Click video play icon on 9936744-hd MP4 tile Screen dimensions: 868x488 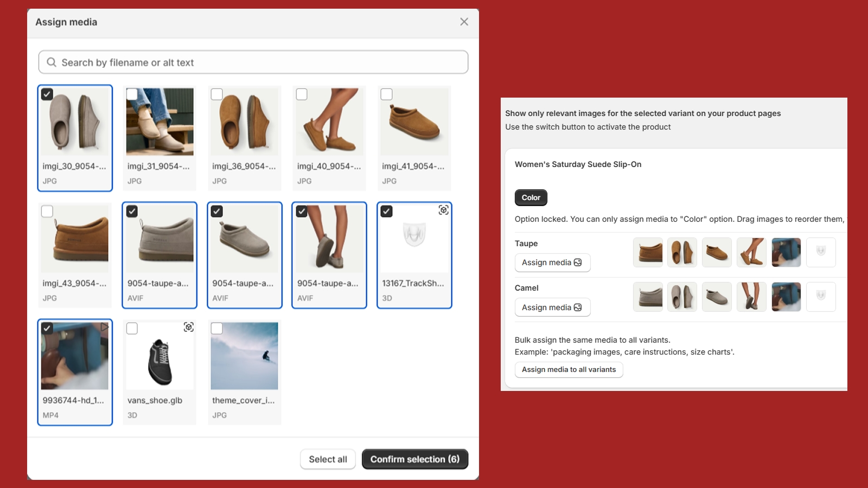(104, 327)
